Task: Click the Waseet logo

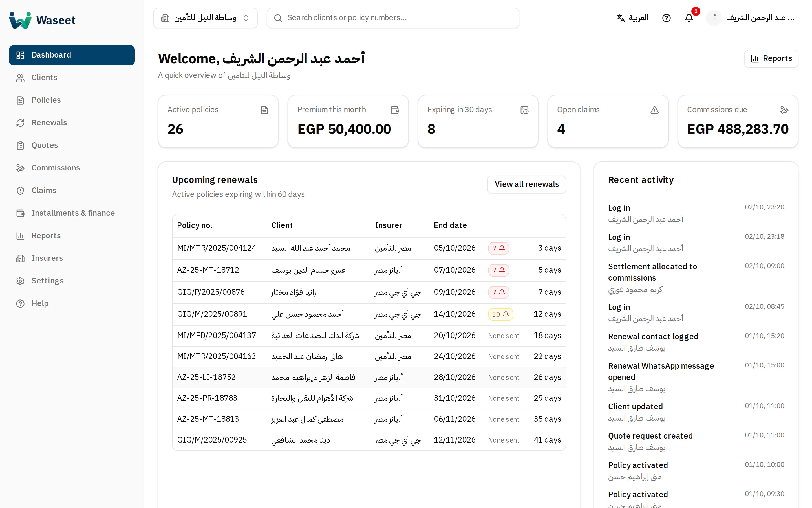Action: pos(42,20)
